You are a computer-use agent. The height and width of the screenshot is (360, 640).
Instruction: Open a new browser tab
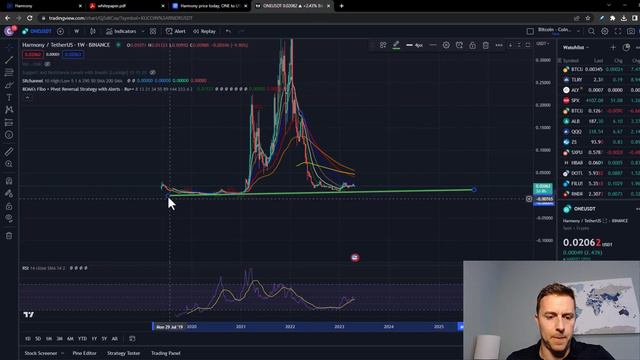tap(341, 6)
